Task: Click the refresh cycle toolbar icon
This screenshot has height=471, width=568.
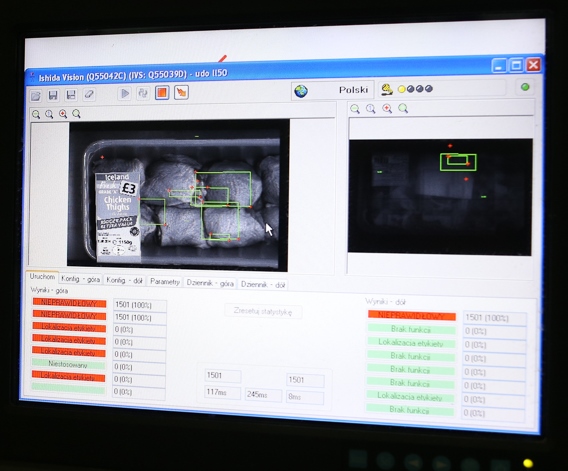Action: coord(143,93)
